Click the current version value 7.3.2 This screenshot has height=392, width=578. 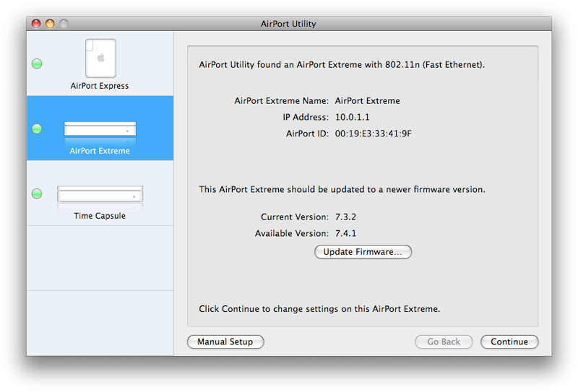[x=345, y=217]
